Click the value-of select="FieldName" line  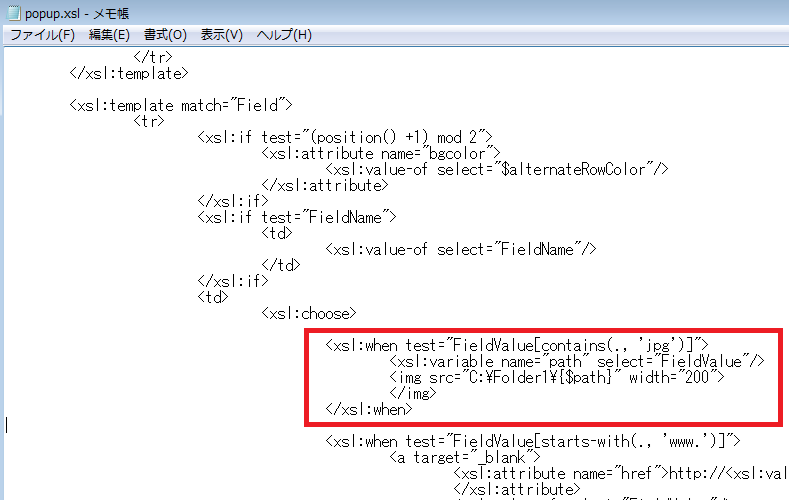(461, 249)
